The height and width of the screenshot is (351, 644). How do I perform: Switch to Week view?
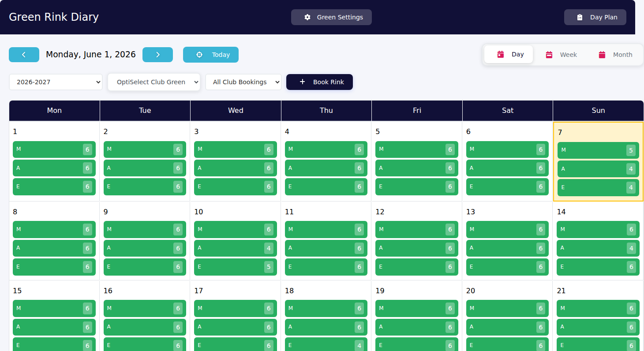(562, 55)
